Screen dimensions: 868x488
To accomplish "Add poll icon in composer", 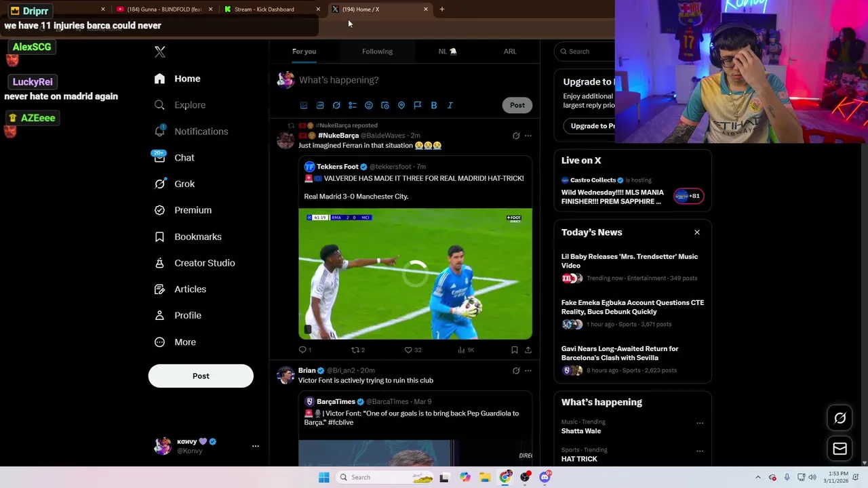I will pyautogui.click(x=353, y=105).
